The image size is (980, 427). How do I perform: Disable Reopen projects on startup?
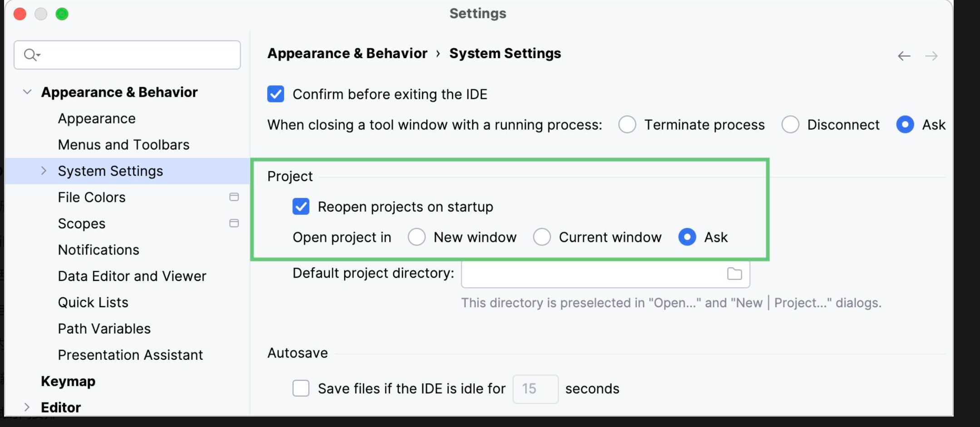click(x=301, y=206)
